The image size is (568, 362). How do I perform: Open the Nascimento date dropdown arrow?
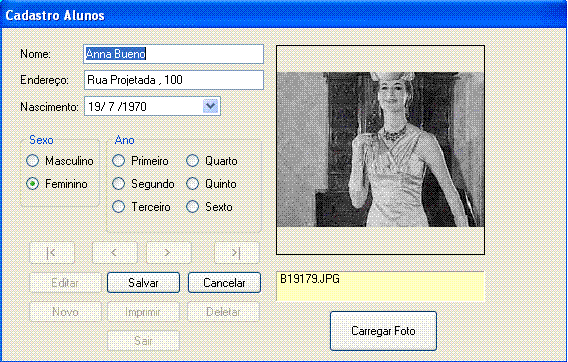point(210,106)
